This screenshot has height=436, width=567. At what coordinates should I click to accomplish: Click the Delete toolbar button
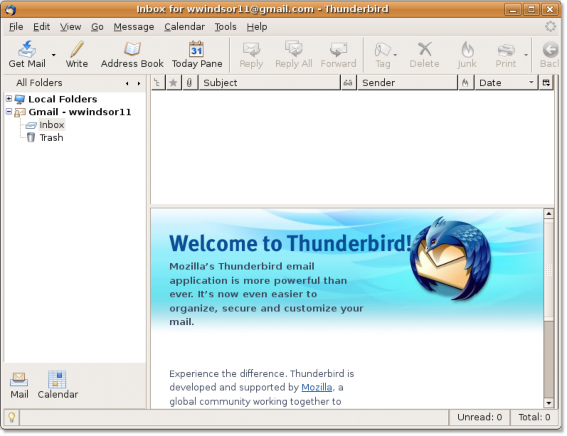[424, 54]
